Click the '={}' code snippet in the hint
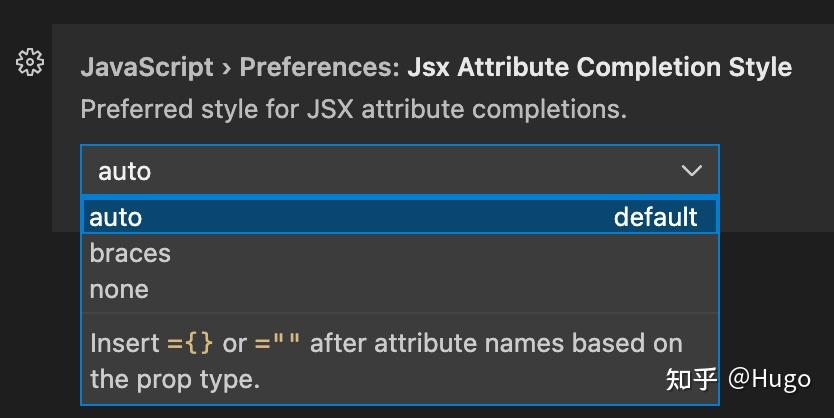This screenshot has height=418, width=834. (x=190, y=343)
